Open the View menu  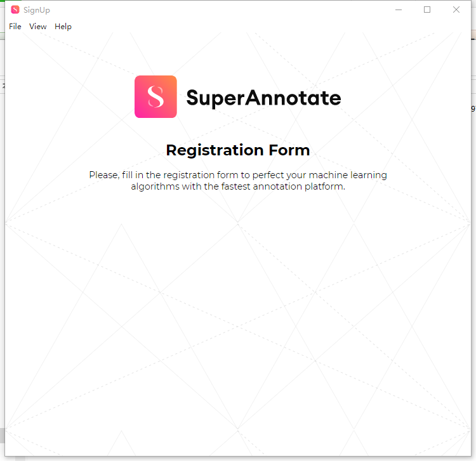coord(38,27)
